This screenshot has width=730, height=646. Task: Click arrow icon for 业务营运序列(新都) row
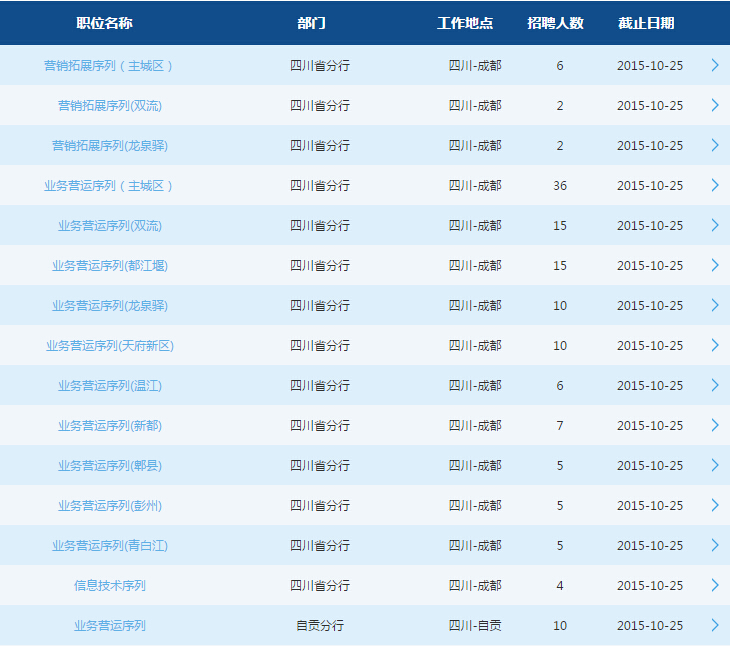714,425
